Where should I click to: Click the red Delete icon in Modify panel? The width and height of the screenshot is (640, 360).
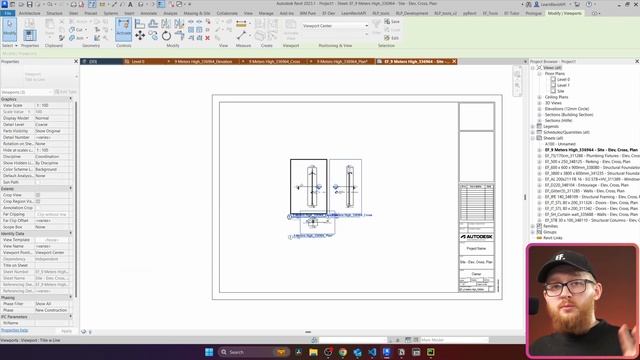(207, 38)
